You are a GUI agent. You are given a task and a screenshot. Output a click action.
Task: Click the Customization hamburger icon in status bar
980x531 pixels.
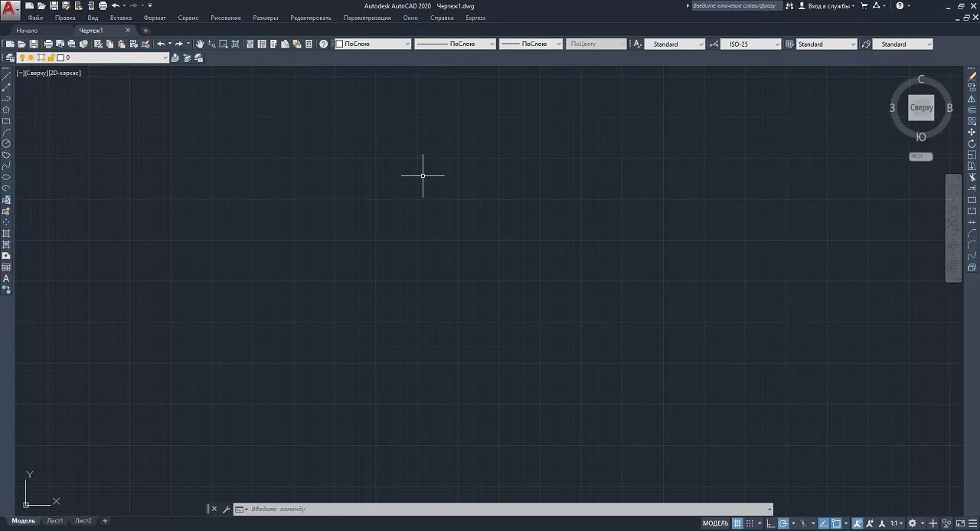click(972, 523)
